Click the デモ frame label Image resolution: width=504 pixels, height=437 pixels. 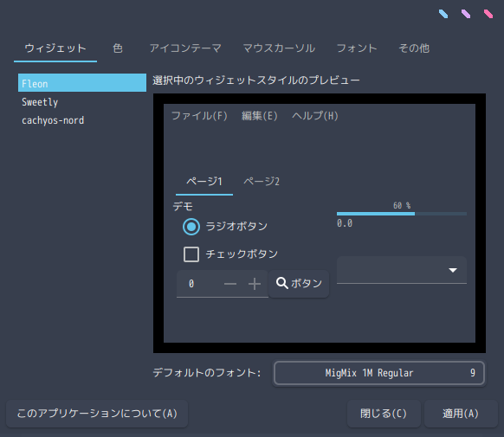point(183,206)
